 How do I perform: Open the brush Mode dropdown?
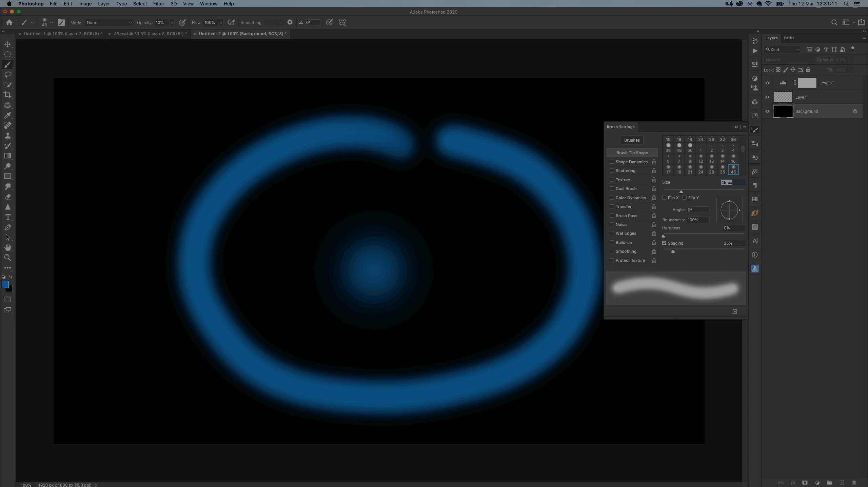coord(108,23)
